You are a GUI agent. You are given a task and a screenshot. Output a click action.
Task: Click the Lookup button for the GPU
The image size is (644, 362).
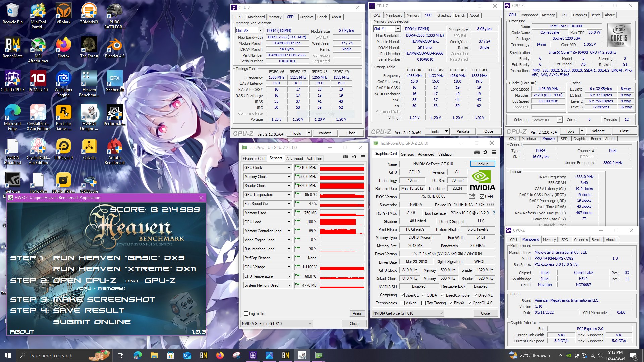pos(482,164)
